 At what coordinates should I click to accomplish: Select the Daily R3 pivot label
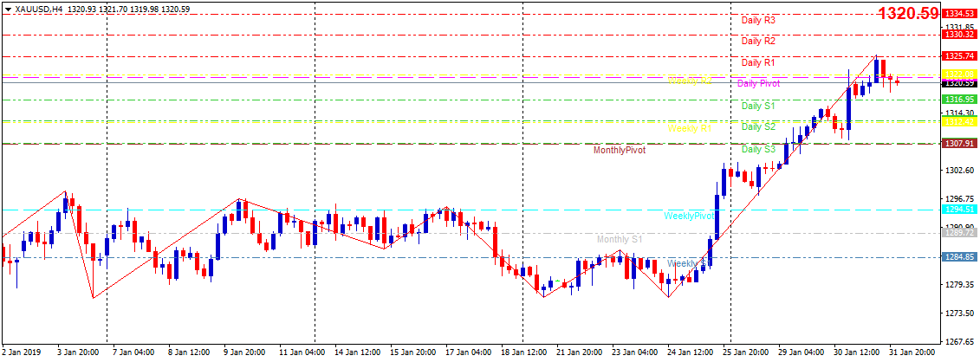pyautogui.click(x=758, y=20)
